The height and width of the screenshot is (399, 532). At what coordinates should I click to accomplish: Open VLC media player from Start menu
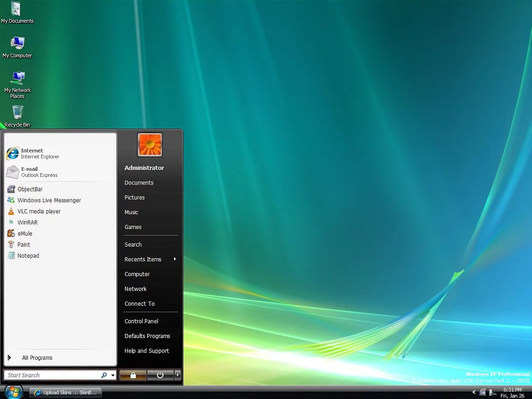[x=39, y=212]
